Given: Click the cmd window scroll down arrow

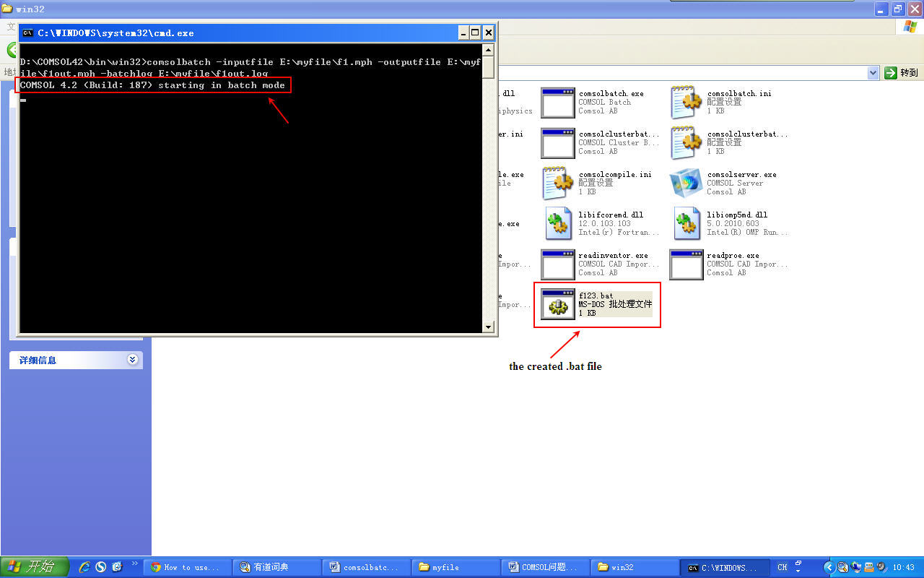Looking at the screenshot, I should (x=489, y=327).
